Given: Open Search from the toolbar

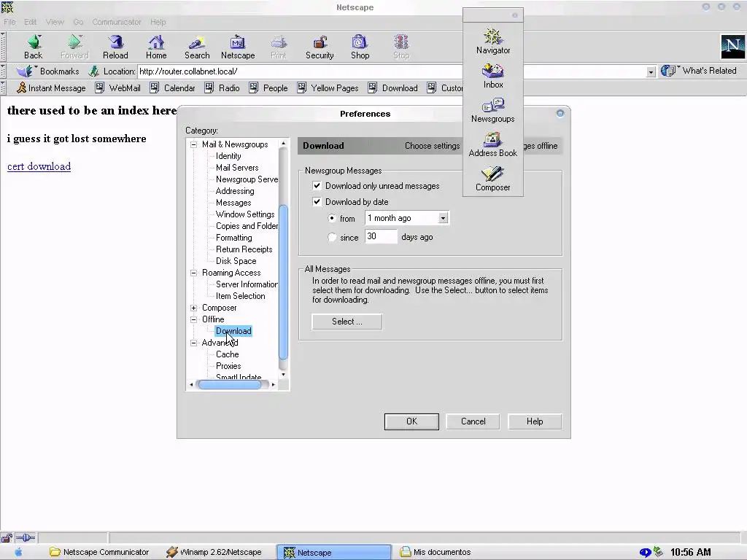Looking at the screenshot, I should click(197, 47).
